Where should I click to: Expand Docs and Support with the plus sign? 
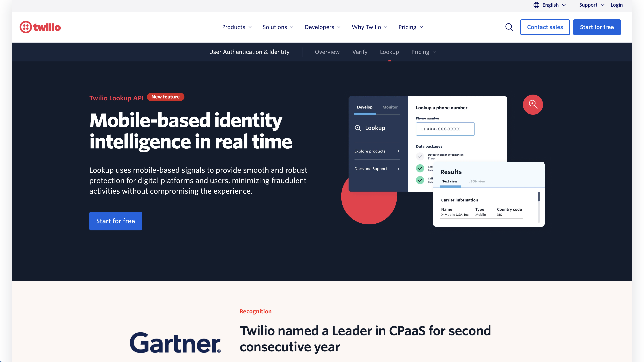tap(399, 169)
